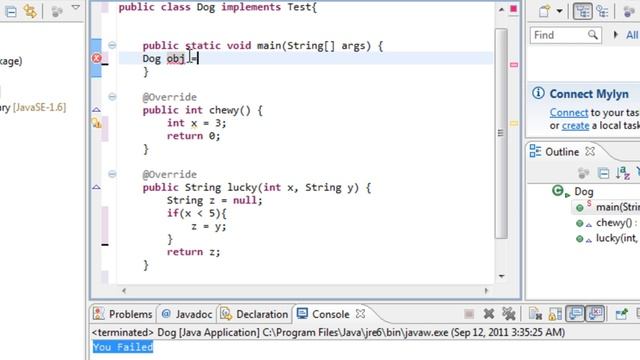Click override indicator next to chewy method
The height and width of the screenshot is (360, 640).
[x=96, y=110]
